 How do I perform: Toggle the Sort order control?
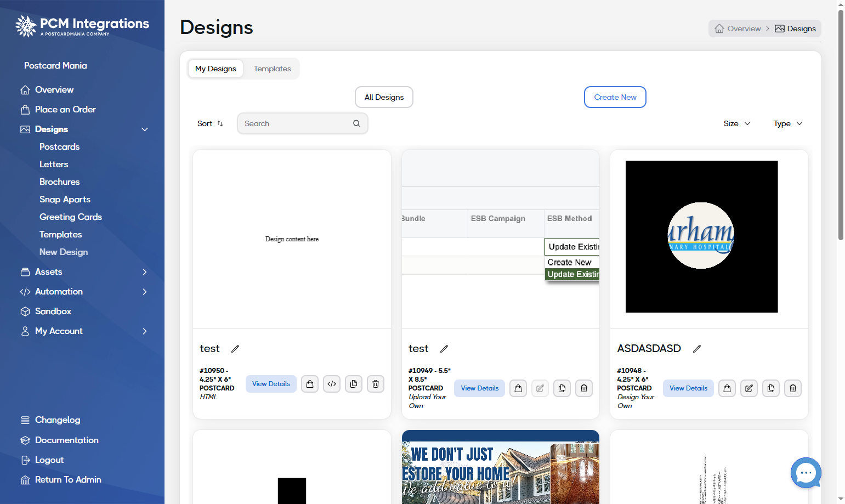(211, 123)
